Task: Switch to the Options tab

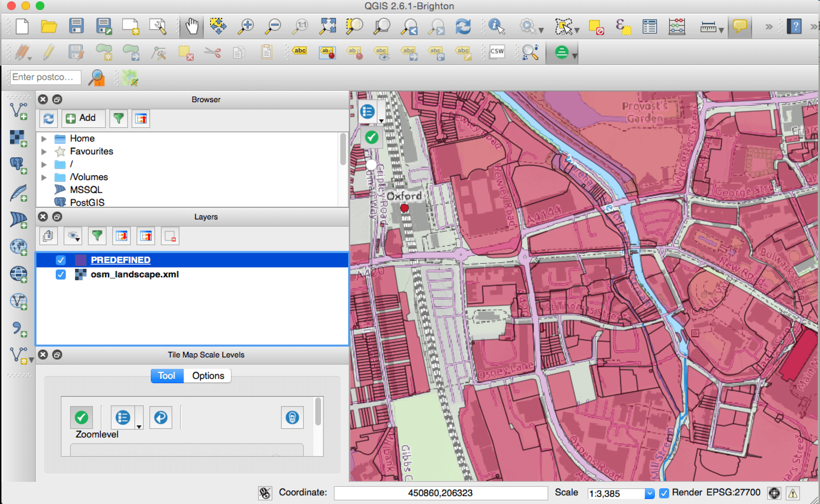Action: [208, 376]
